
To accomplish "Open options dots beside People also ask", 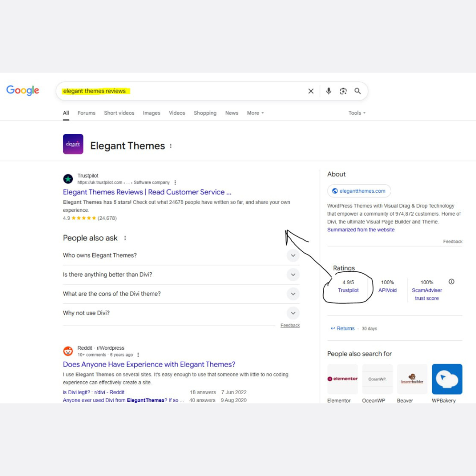I will (125, 238).
